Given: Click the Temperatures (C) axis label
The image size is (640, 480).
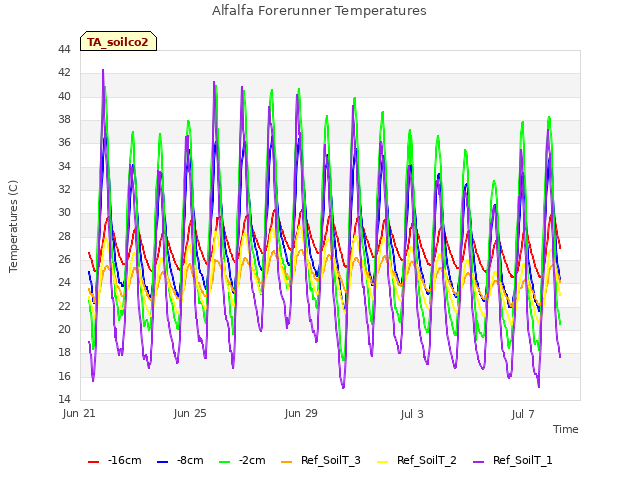Looking at the screenshot, I should pos(13,226).
